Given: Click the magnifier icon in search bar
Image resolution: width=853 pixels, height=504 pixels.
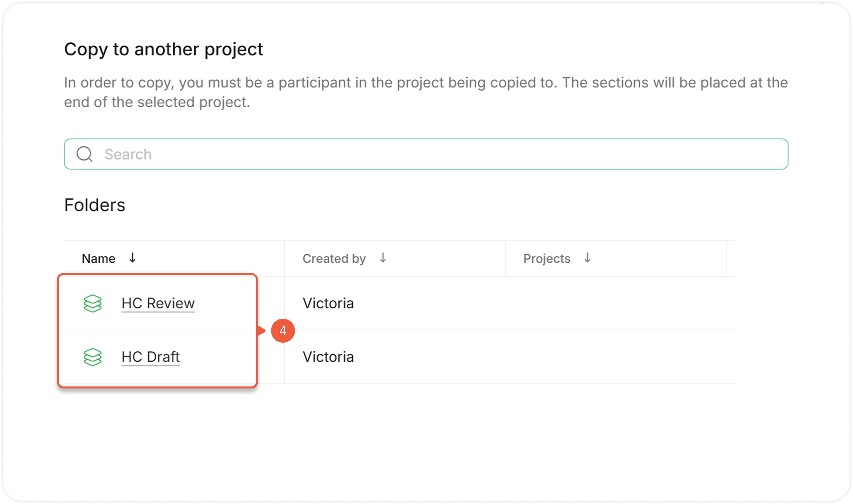Looking at the screenshot, I should point(84,154).
